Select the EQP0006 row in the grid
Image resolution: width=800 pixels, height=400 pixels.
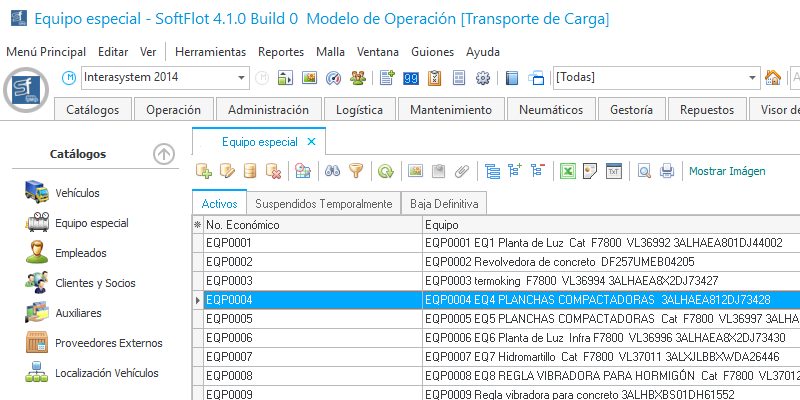tap(310, 338)
